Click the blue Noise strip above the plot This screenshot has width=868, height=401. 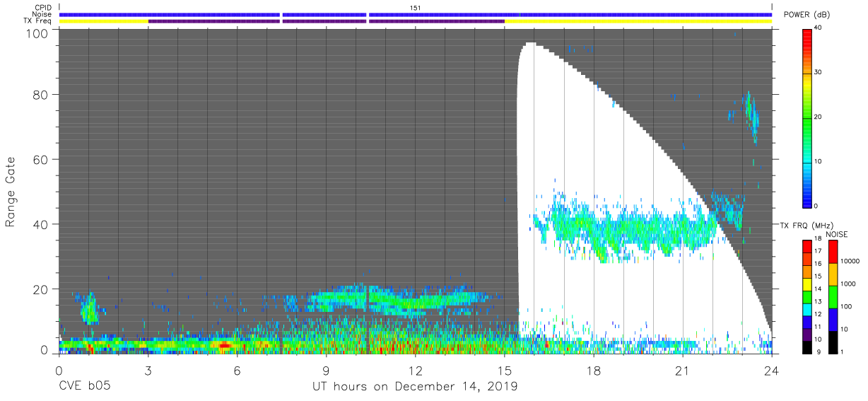click(x=416, y=14)
